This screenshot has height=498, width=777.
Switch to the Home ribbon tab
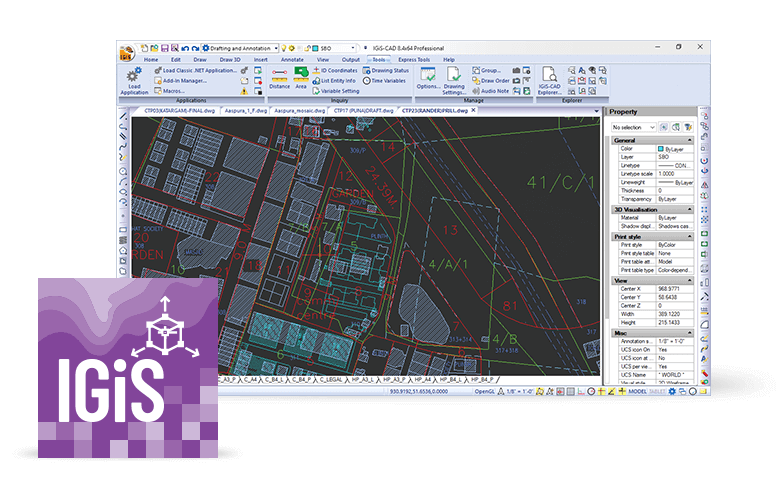(x=151, y=59)
